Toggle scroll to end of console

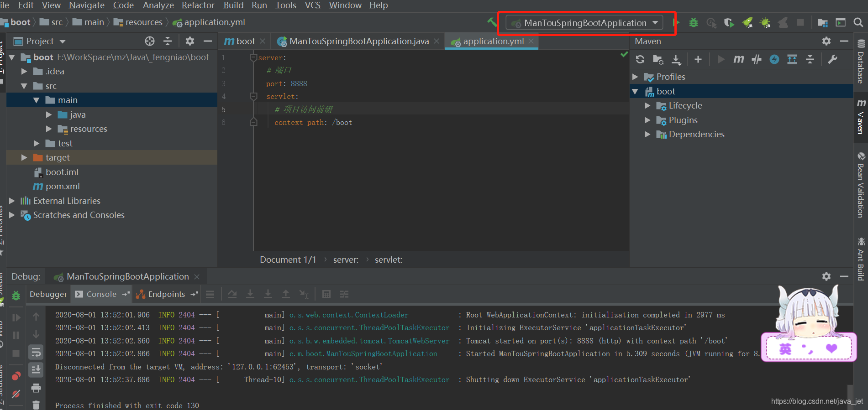point(36,369)
